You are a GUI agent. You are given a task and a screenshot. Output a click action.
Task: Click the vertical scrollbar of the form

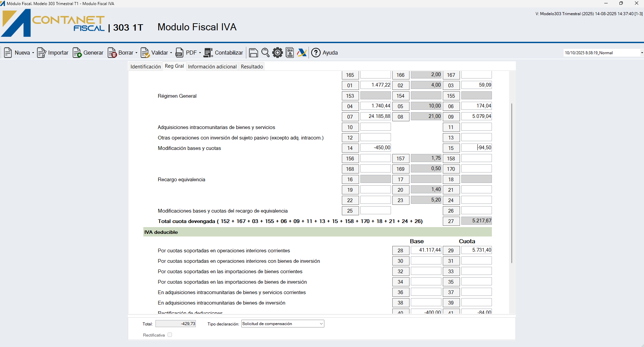pyautogui.click(x=512, y=182)
